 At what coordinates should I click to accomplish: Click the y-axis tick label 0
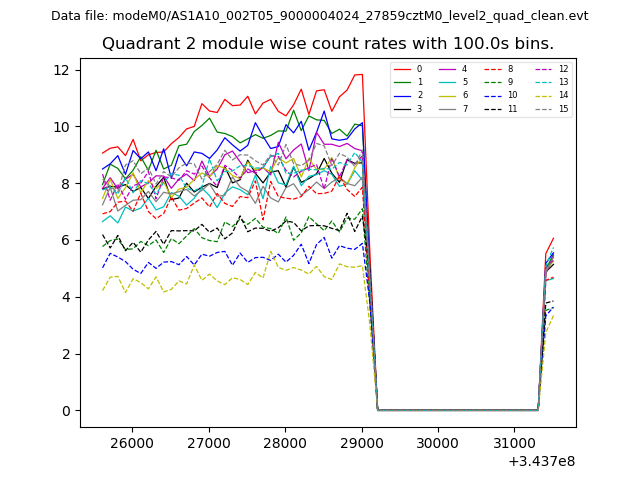64,411
